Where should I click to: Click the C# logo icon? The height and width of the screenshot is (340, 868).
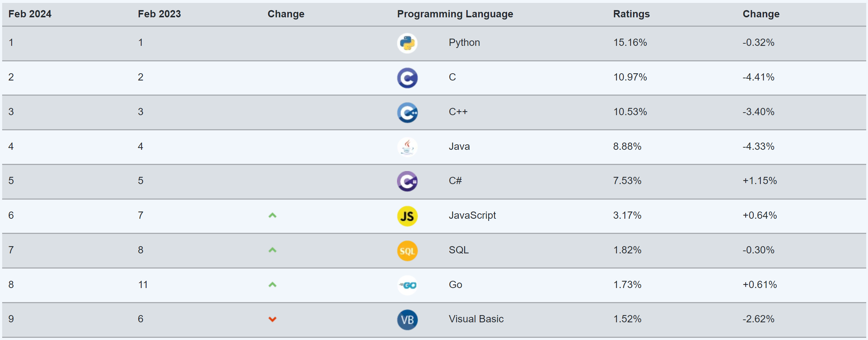pyautogui.click(x=407, y=181)
